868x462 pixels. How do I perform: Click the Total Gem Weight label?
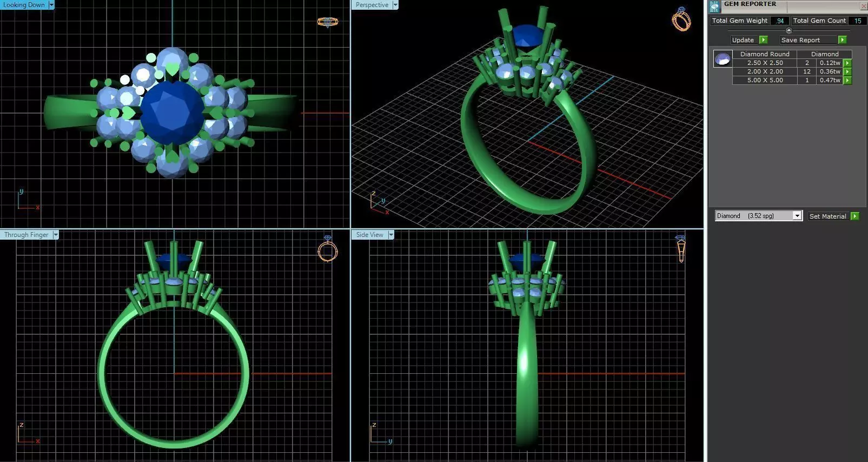(x=740, y=21)
